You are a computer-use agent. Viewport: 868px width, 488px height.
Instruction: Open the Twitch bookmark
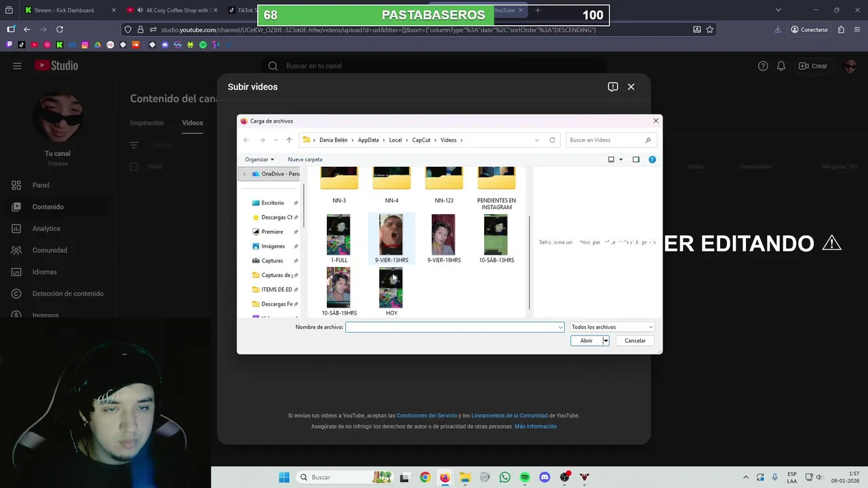[10, 45]
